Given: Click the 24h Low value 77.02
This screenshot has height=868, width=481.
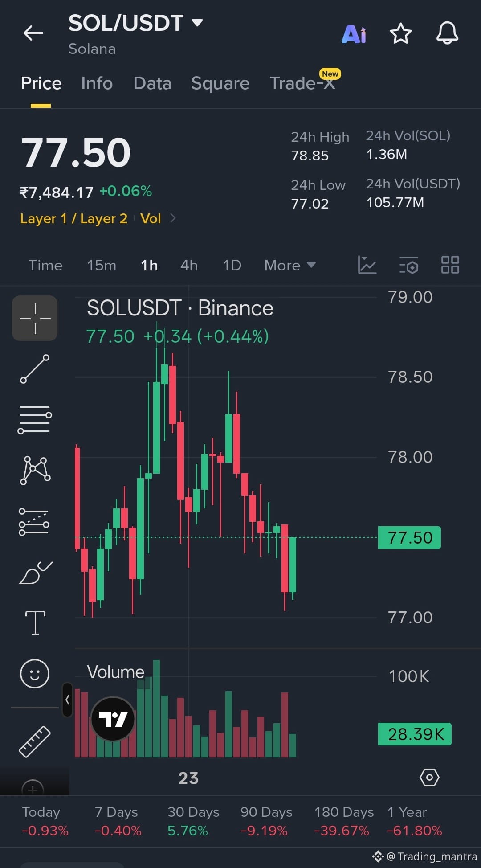Looking at the screenshot, I should coord(310,204).
